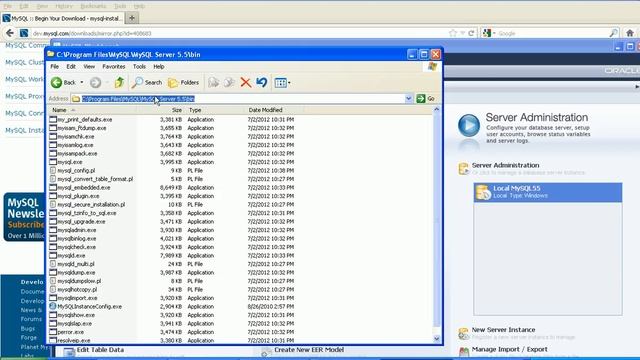640x360 pixels.
Task: Open Explorer's Favorites menu
Action: pos(113,66)
